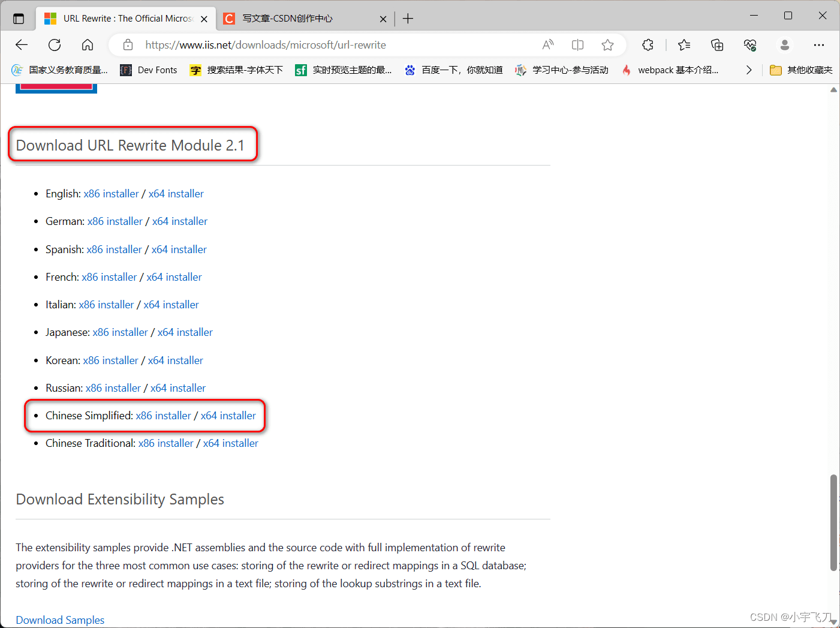The width and height of the screenshot is (840, 628).
Task: Expand the hidden bookmarks overflow chevron
Action: [x=749, y=70]
